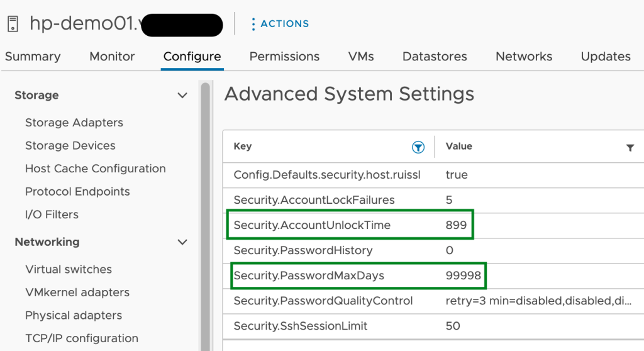Switch to the Summary tab
Viewport: 644px width, 351px height.
pos(33,57)
